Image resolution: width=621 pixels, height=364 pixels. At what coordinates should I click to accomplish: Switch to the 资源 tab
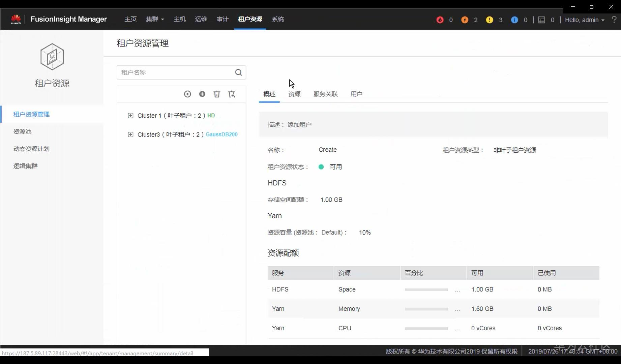[294, 94]
